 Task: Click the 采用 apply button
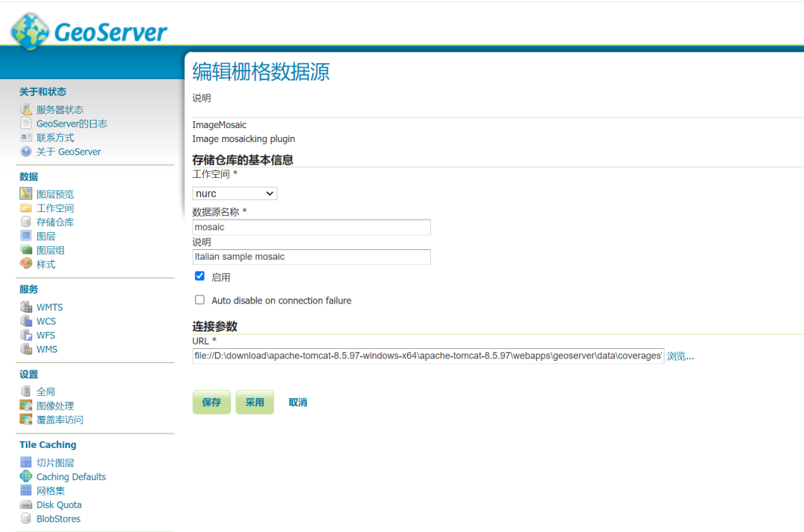point(255,403)
